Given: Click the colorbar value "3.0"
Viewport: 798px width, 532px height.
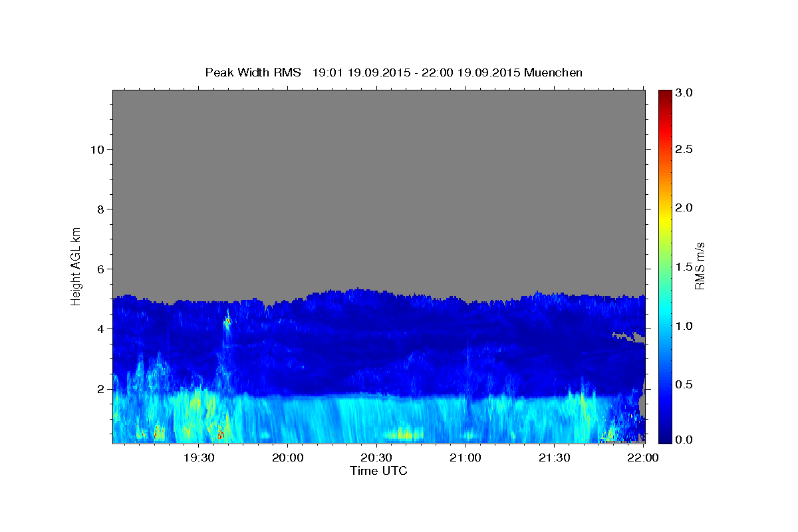Looking at the screenshot, I should tap(684, 92).
